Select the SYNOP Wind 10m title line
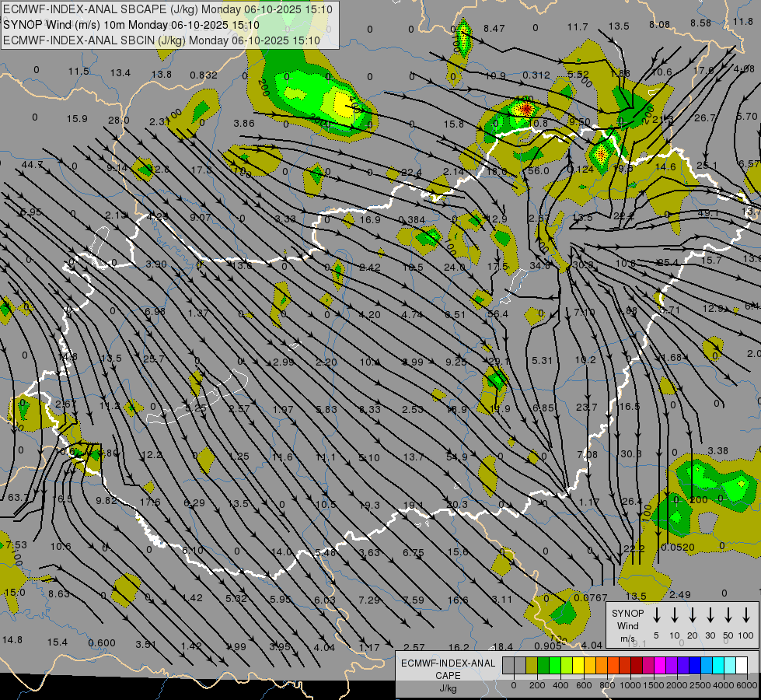 tap(131, 25)
